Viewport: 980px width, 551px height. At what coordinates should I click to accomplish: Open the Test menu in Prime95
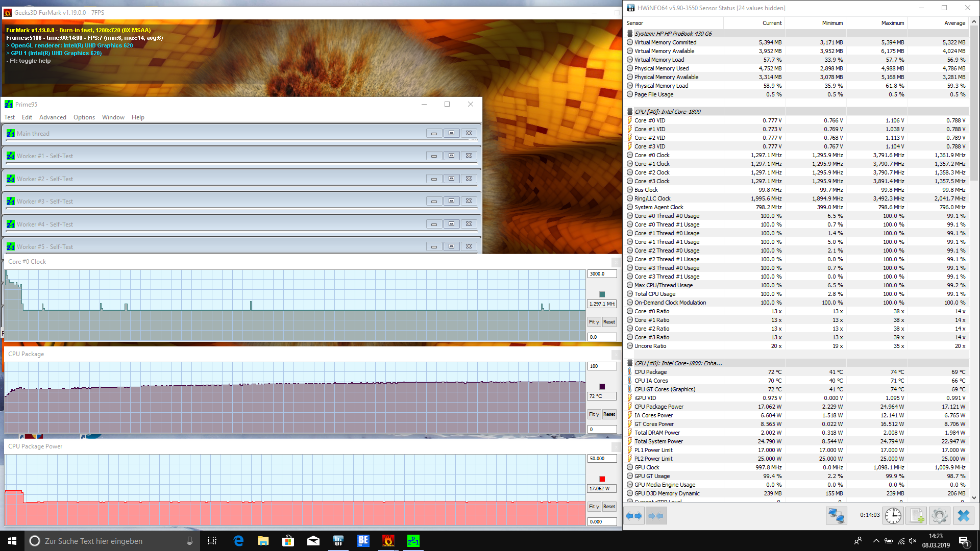(x=9, y=117)
